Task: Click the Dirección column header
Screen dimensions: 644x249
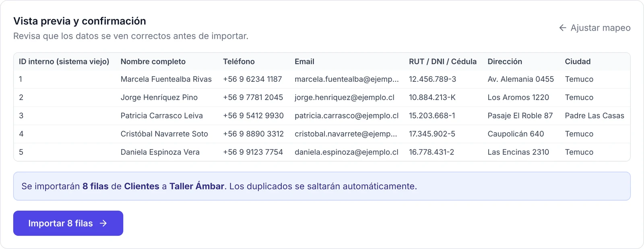Action: click(505, 62)
